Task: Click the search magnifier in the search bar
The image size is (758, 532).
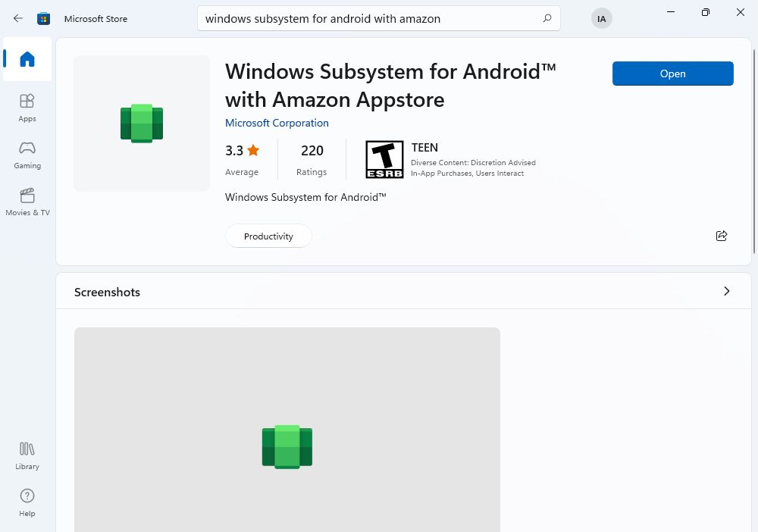Action: click(547, 18)
